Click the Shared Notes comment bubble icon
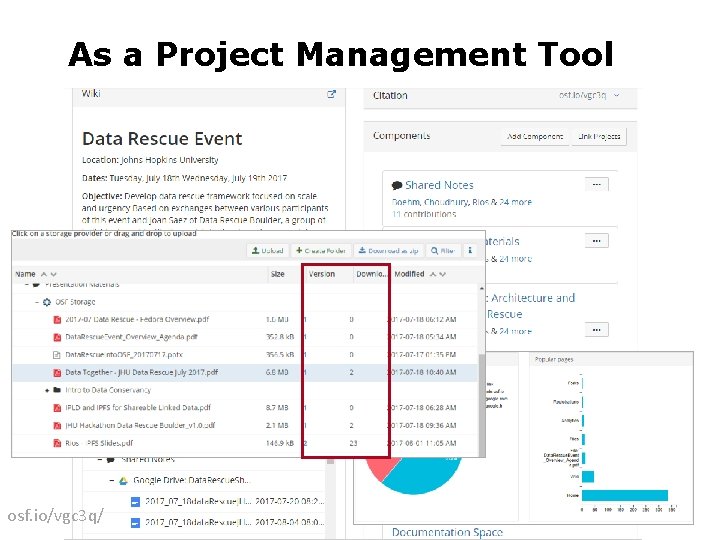 [397, 186]
